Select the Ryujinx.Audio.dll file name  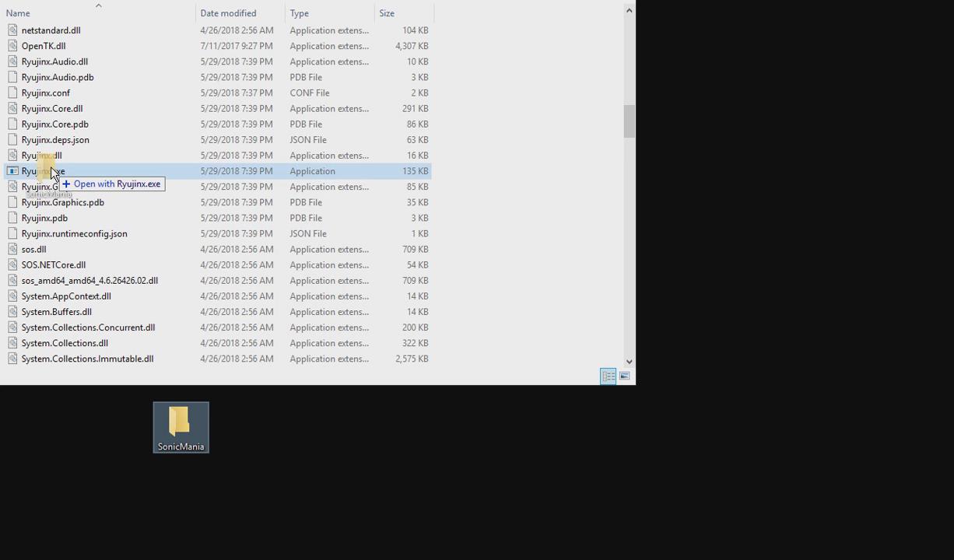(54, 61)
